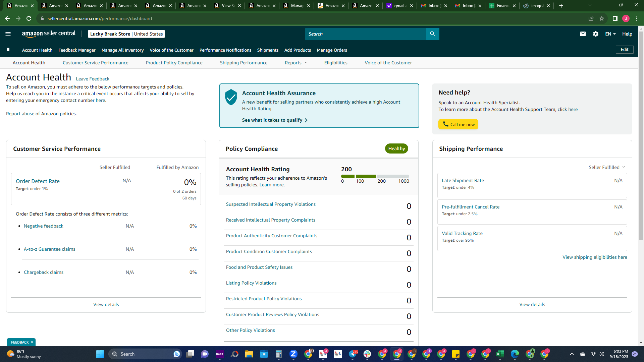
Task: Open Calculator from the taskbar
Action: point(278,354)
